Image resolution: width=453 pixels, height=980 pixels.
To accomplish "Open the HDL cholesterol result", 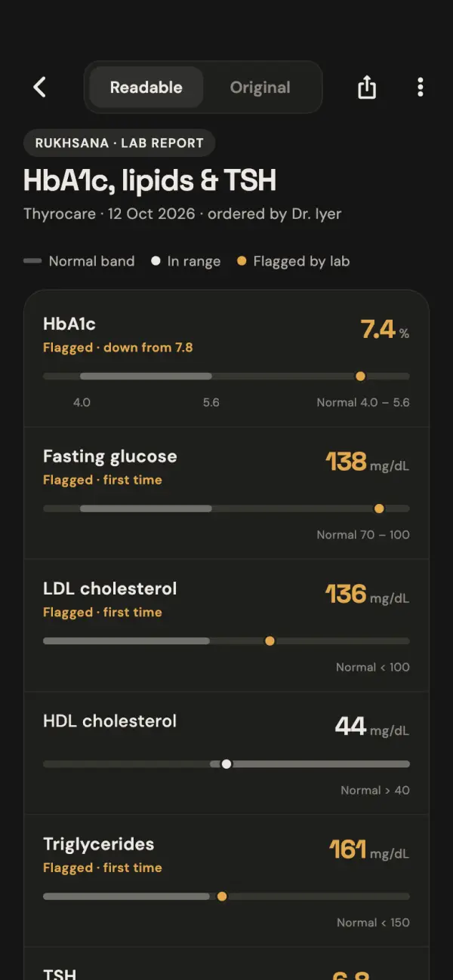I will click(x=226, y=754).
